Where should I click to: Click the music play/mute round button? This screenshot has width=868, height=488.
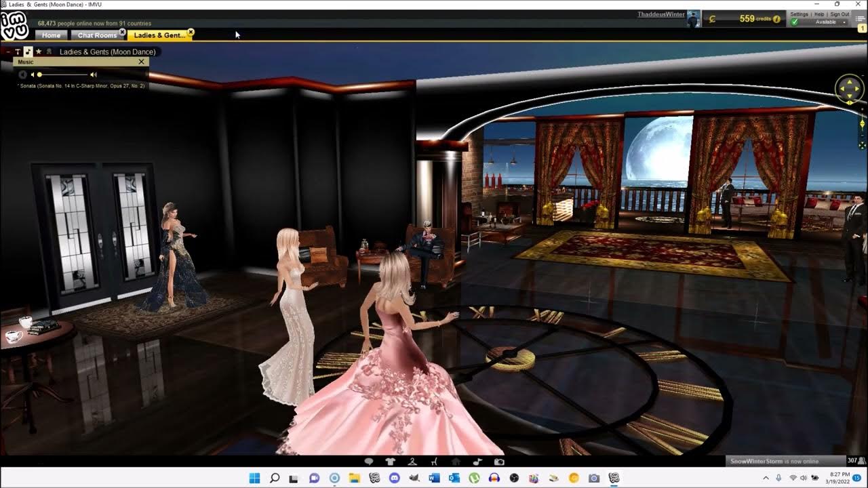(x=22, y=75)
